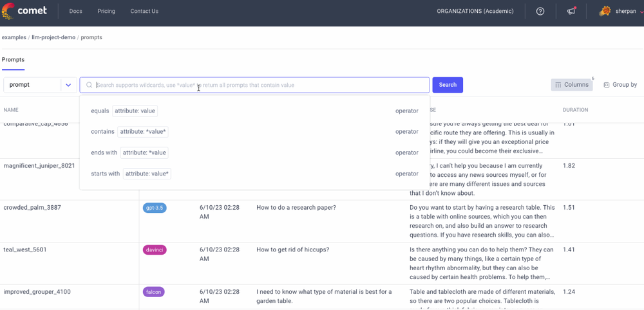This screenshot has height=310, width=644.
Task: Open row teal_west_5601
Action: pyautogui.click(x=25, y=250)
